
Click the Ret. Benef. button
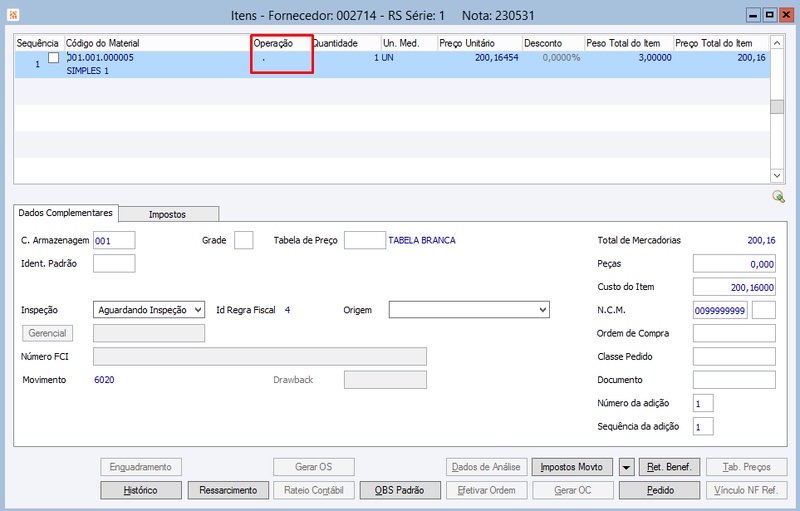669,467
